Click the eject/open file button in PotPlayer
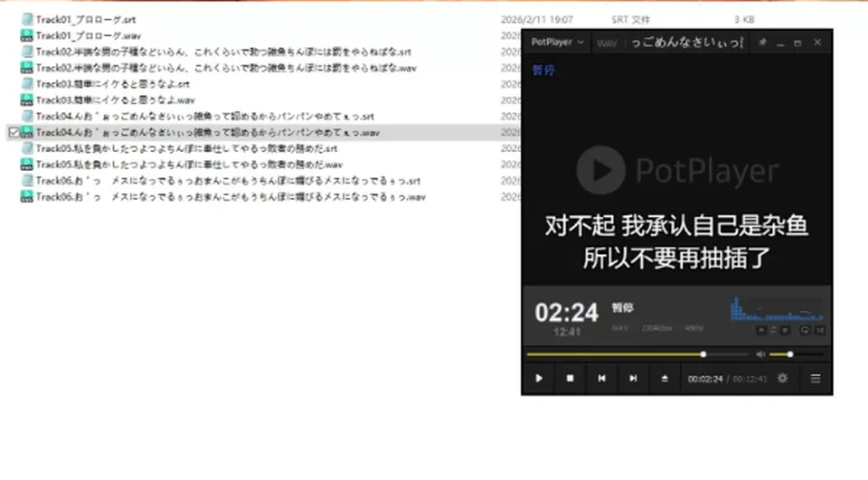 pyautogui.click(x=665, y=379)
